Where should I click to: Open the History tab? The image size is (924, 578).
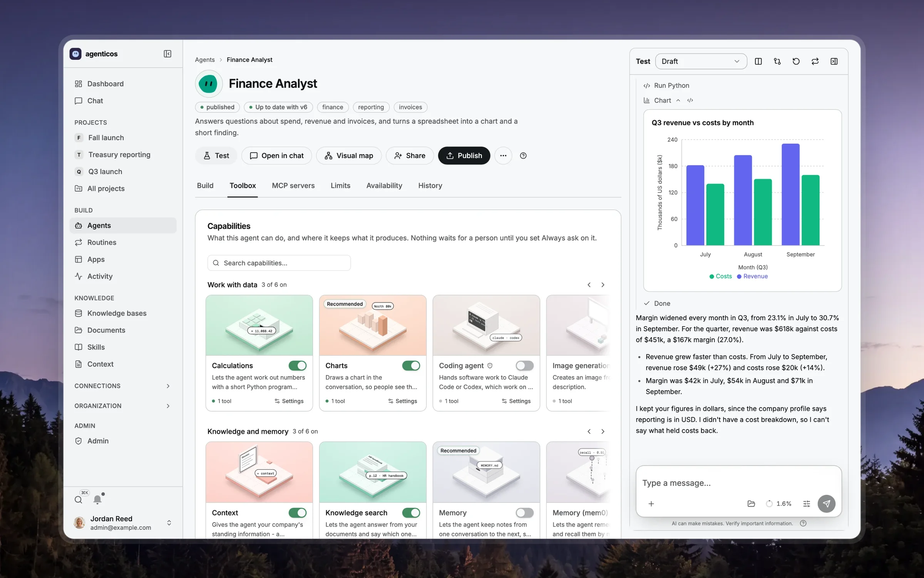click(x=430, y=185)
